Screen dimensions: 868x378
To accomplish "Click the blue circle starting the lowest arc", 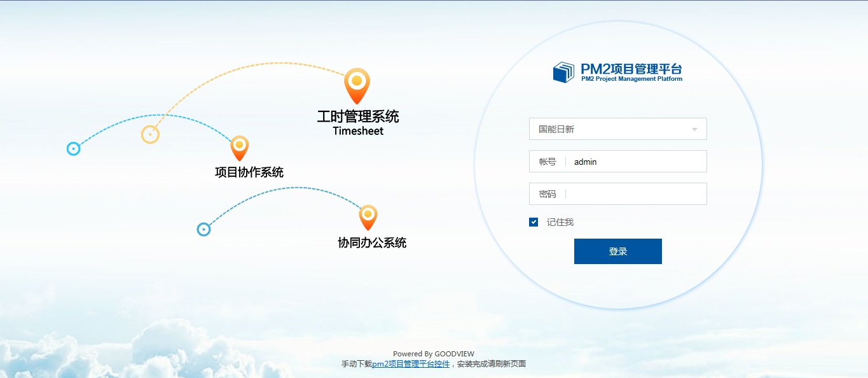I will point(203,229).
